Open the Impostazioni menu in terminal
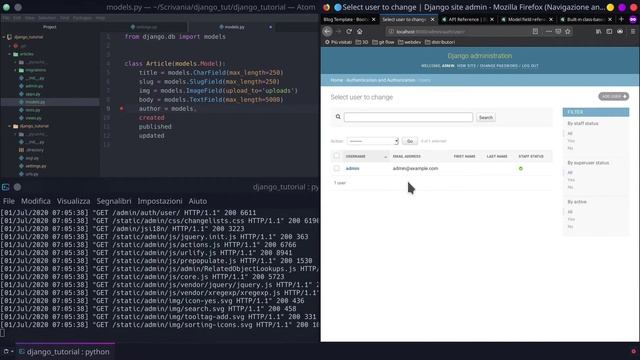 (x=160, y=201)
